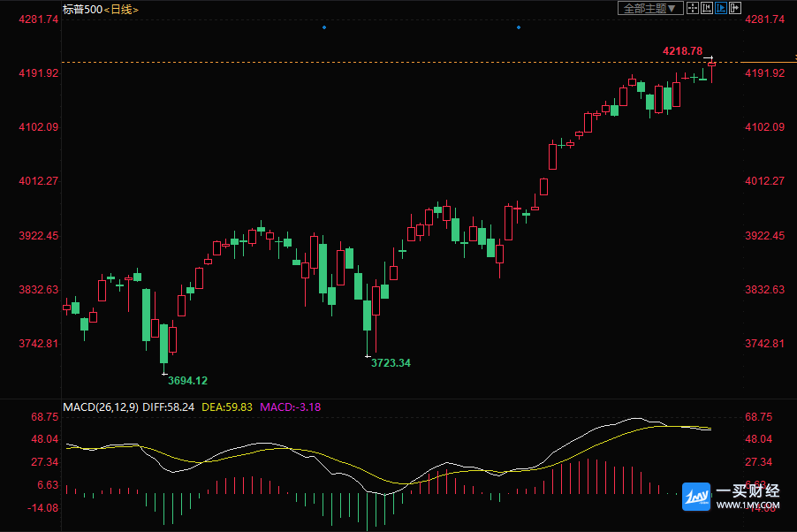
Task: Click 3922.45 on the left price axis
Action: (39, 236)
